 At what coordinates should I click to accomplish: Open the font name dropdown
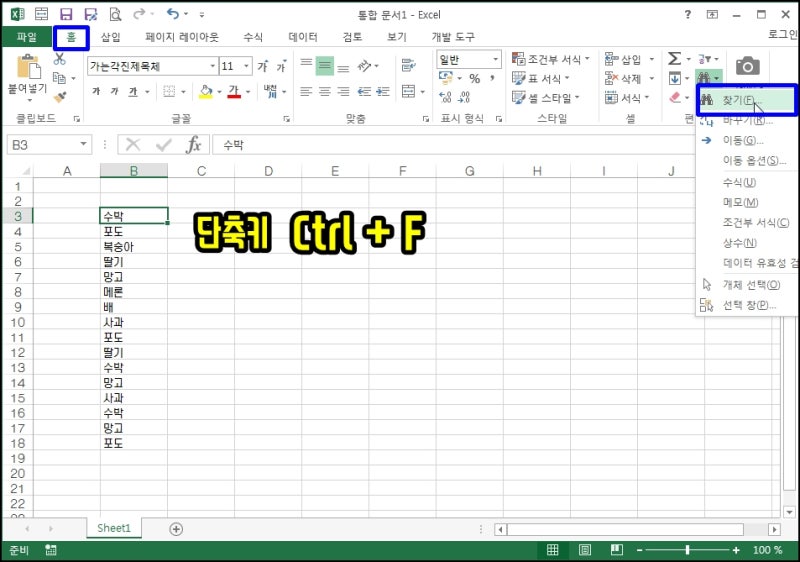tap(212, 66)
